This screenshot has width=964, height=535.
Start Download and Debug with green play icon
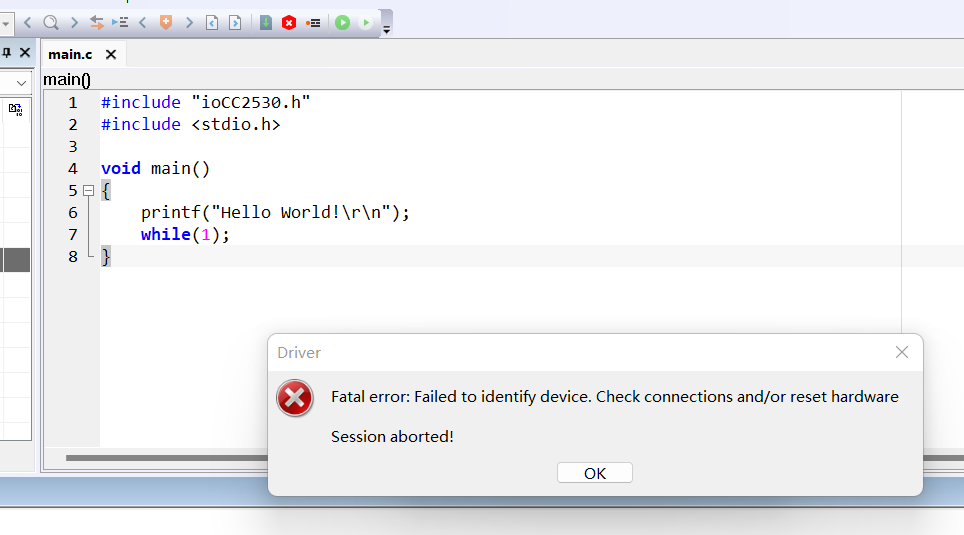(x=342, y=22)
